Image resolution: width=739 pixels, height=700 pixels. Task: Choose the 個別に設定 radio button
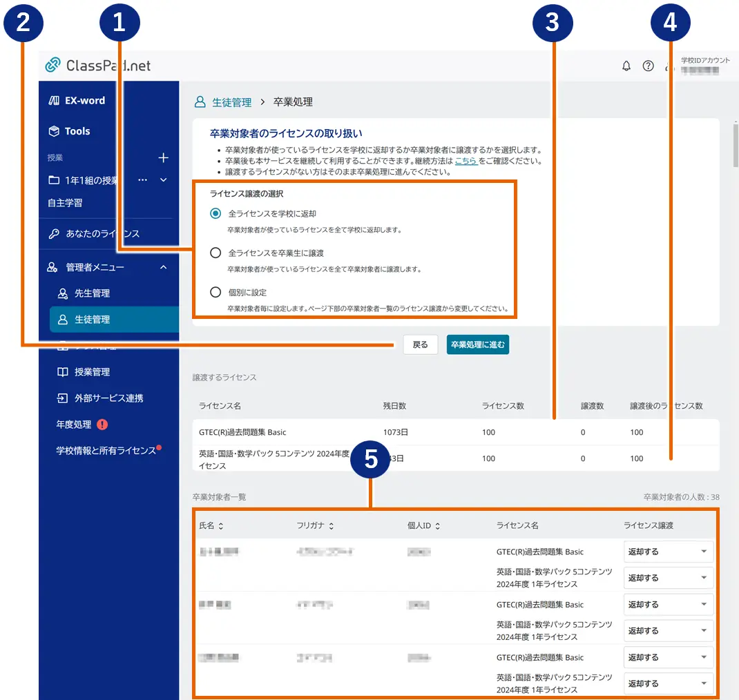(215, 293)
